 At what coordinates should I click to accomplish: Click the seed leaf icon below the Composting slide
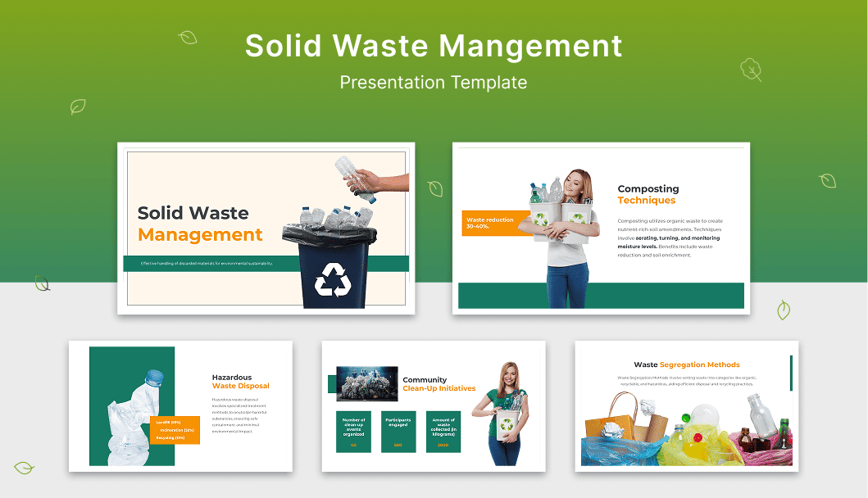click(784, 310)
